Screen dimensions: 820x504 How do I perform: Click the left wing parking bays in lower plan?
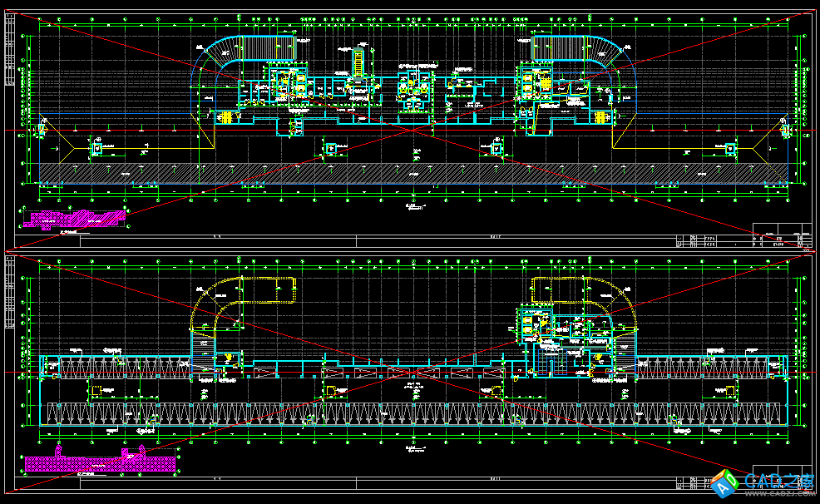click(x=116, y=366)
